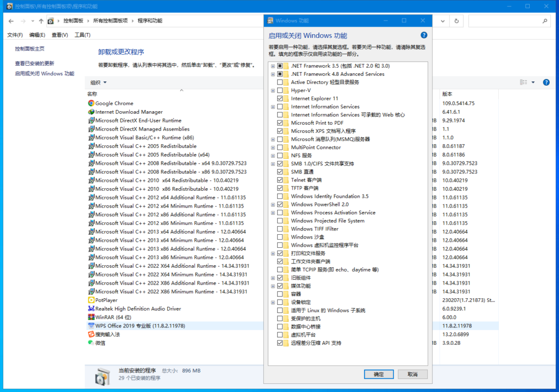This screenshot has width=559, height=392.
Task: Click the 搜狗输入法 program icon
Action: point(91,335)
